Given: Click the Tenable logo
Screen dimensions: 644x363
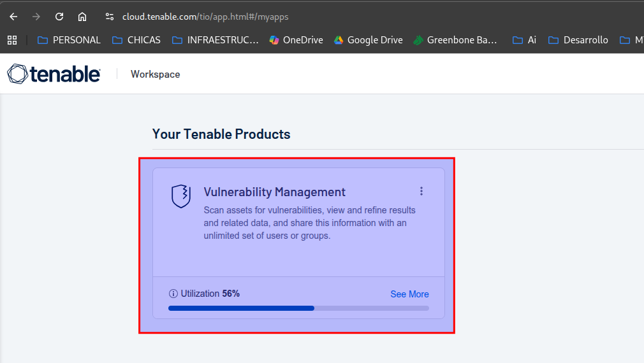Looking at the screenshot, I should tap(54, 74).
